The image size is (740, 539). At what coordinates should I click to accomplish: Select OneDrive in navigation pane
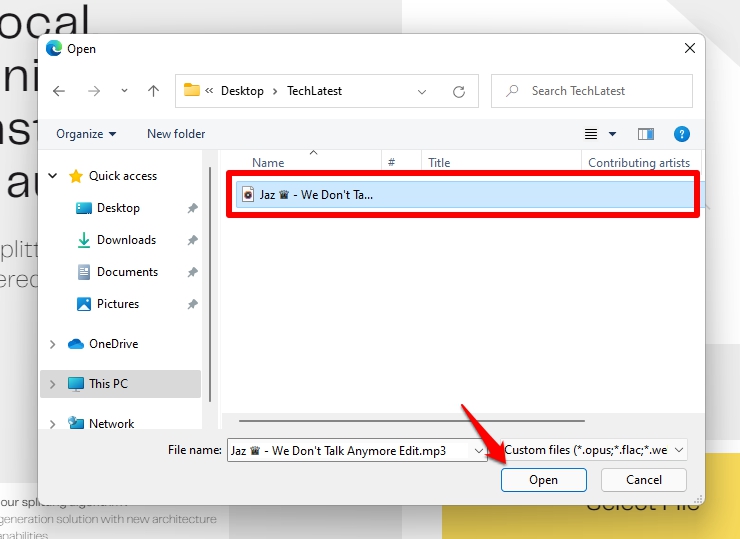[x=114, y=344]
